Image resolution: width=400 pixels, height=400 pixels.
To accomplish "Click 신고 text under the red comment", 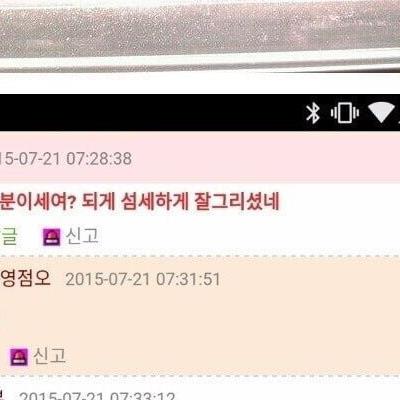I will tap(82, 236).
